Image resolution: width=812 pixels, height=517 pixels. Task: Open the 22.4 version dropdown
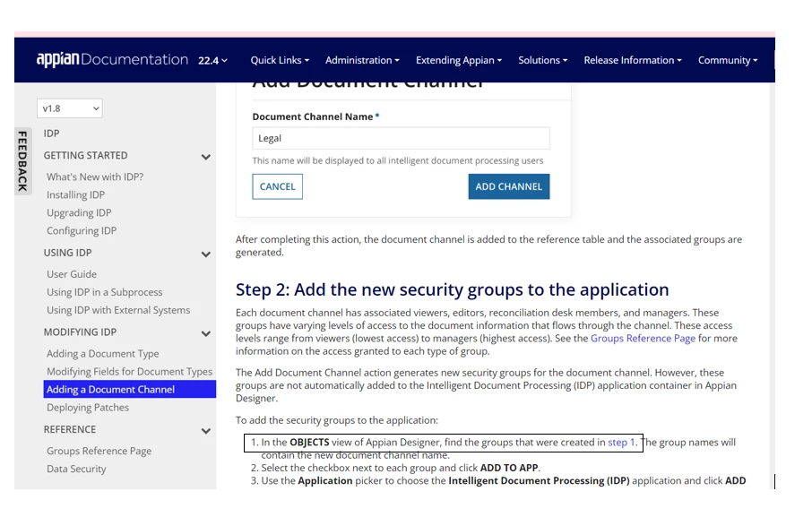point(212,61)
